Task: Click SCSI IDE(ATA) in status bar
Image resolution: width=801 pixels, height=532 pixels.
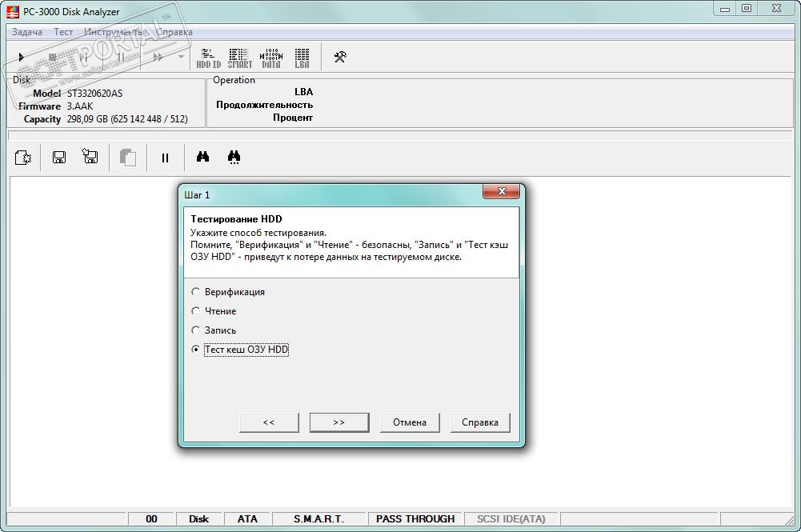Action: tap(511, 518)
